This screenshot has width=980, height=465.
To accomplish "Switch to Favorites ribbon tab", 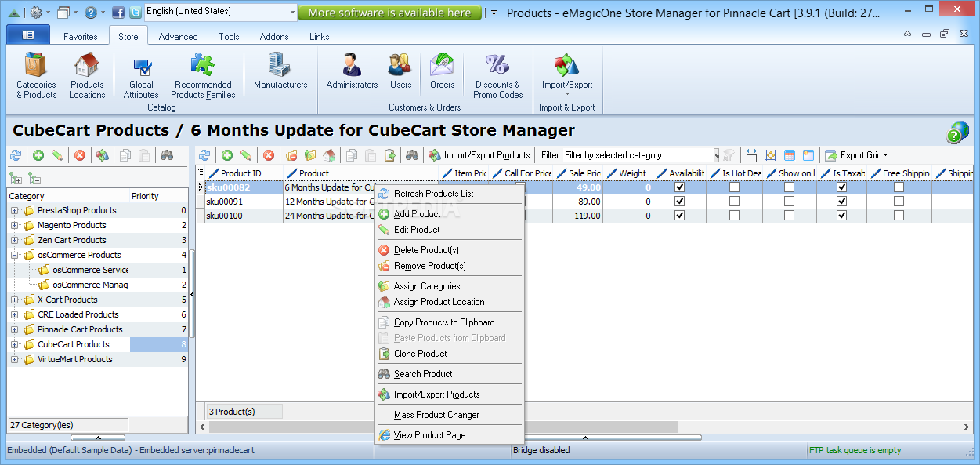I will (80, 37).
